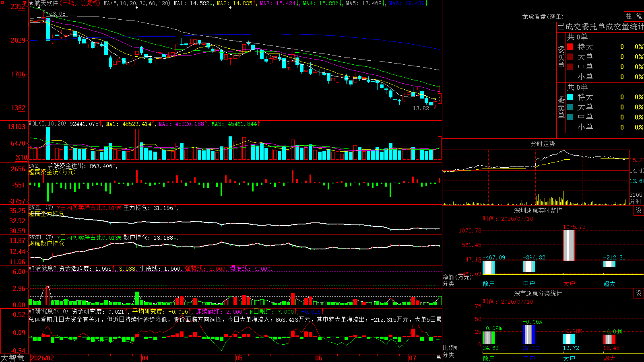Click the 委卖单 section label

[x=561, y=107]
